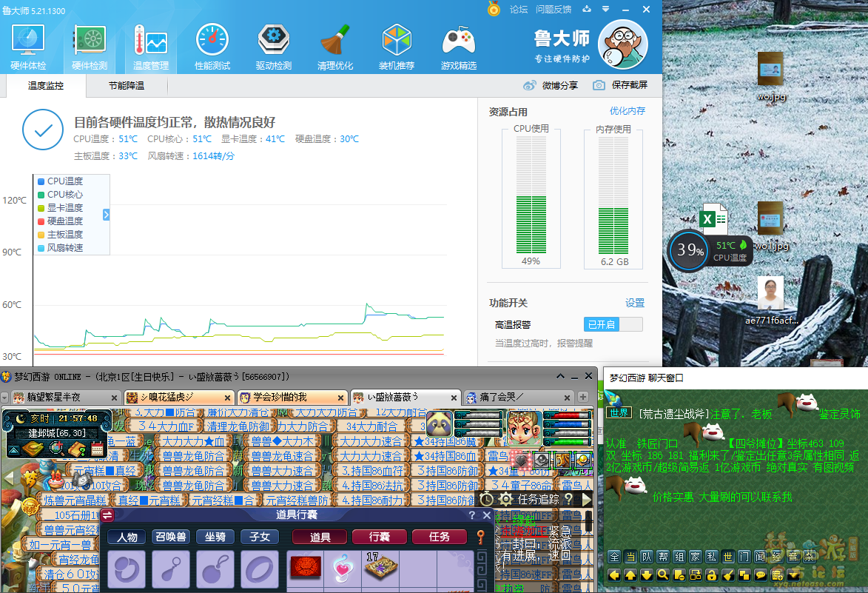Open 问题反馈 link in title bar

[554, 9]
